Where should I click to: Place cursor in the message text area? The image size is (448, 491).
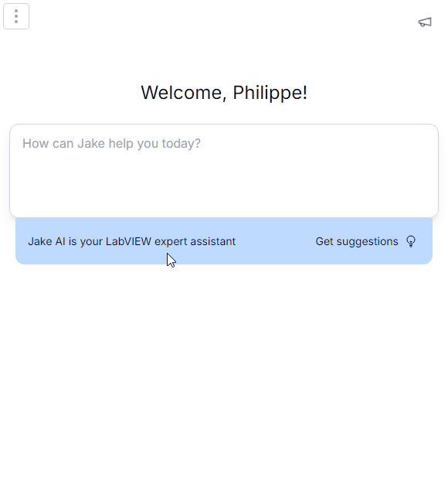(x=224, y=171)
